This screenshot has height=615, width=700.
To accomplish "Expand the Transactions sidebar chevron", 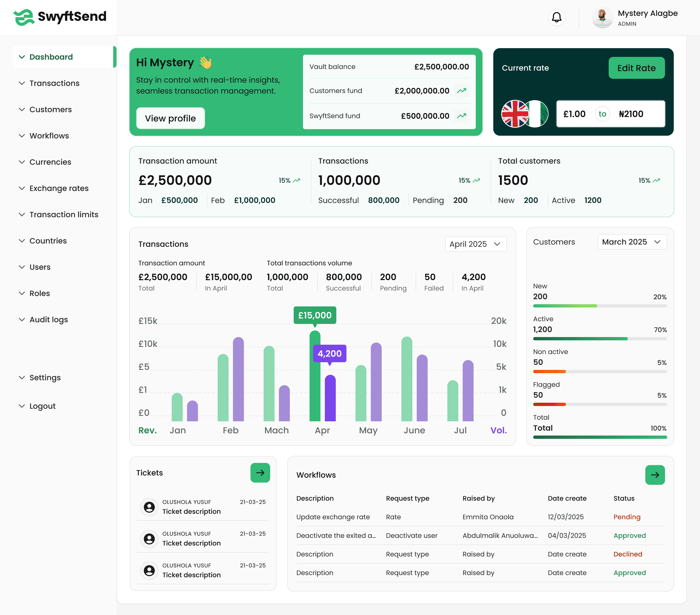I will 22,83.
